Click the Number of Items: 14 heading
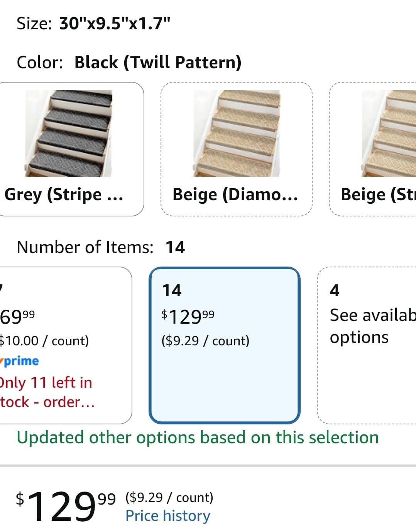Screen dimensions: 416x532 (x=101, y=247)
